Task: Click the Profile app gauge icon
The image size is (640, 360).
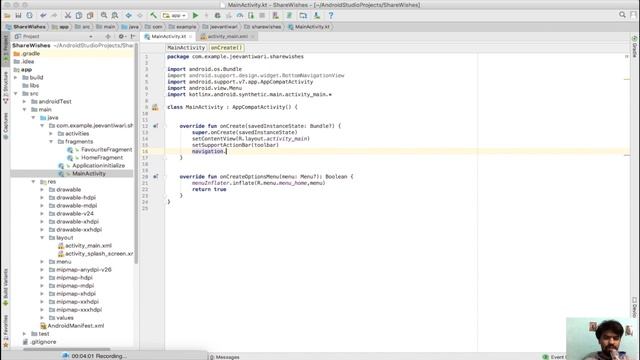Action: (240, 16)
